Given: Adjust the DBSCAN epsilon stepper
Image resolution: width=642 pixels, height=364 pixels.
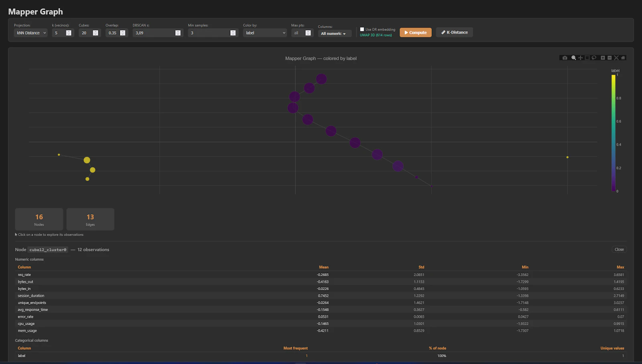Looking at the screenshot, I should coord(178,33).
